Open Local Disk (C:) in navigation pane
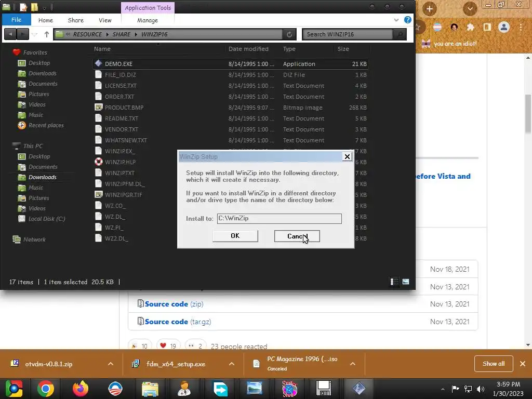This screenshot has height=399, width=532. coord(46,219)
